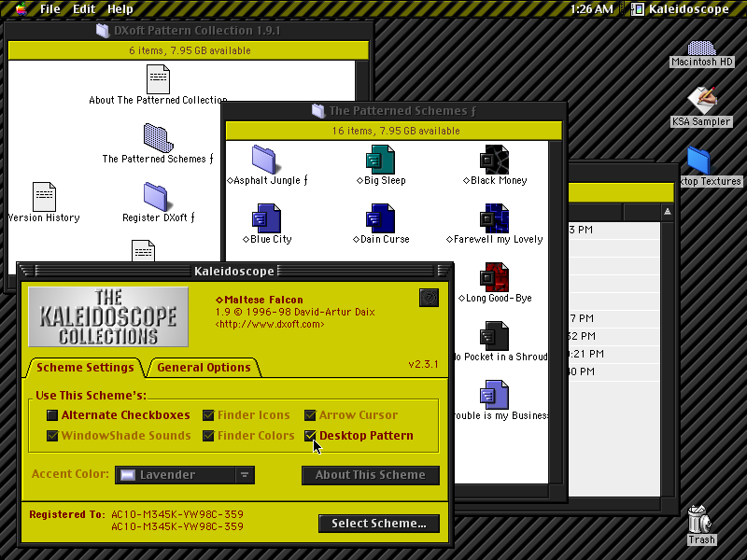Image resolution: width=747 pixels, height=560 pixels.
Task: Click the help question mark icon
Action: coord(429,298)
